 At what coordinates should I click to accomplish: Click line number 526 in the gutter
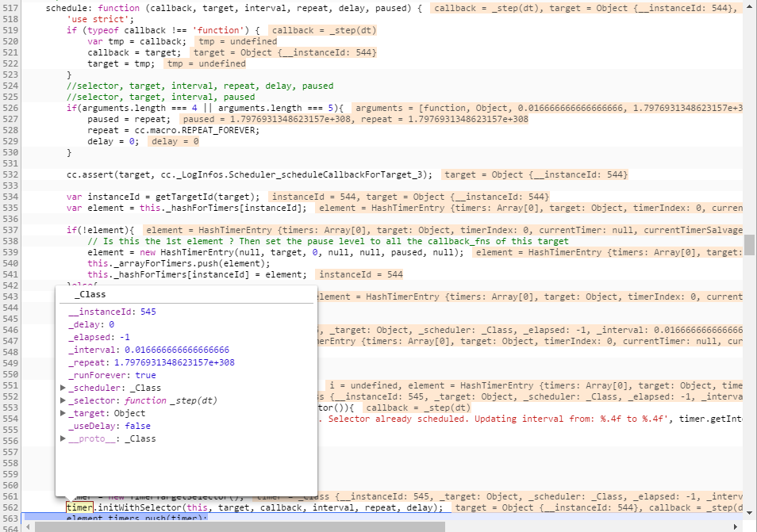coord(10,108)
